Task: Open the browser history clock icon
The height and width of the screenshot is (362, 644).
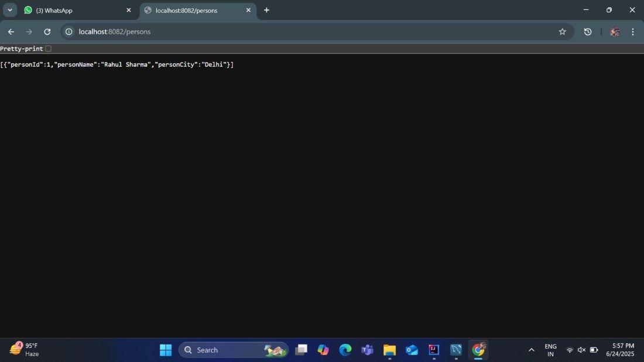Action: pos(588,32)
